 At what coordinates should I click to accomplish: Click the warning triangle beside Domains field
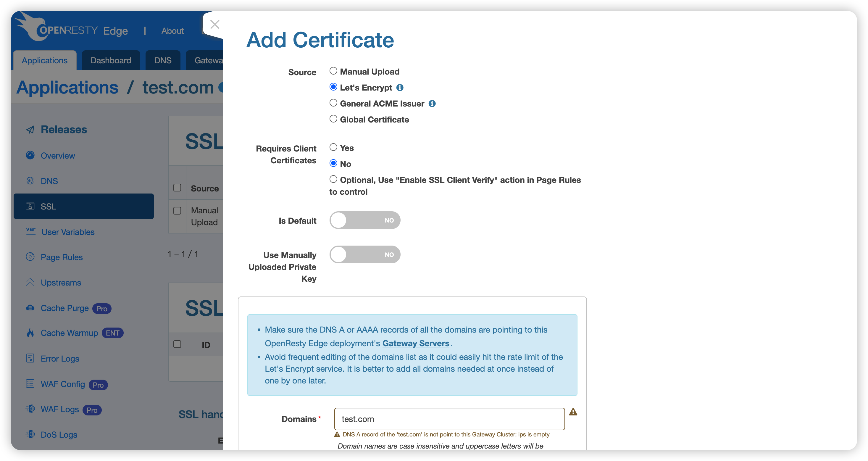click(573, 412)
